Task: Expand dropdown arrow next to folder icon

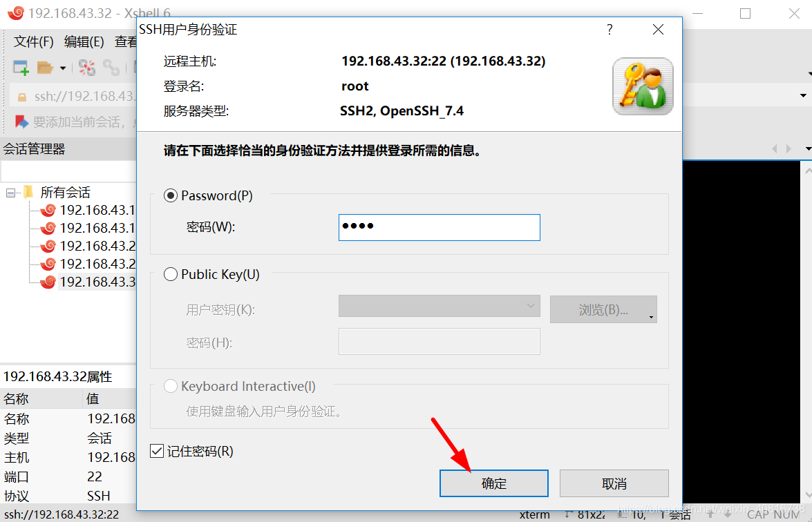Action: tap(63, 68)
